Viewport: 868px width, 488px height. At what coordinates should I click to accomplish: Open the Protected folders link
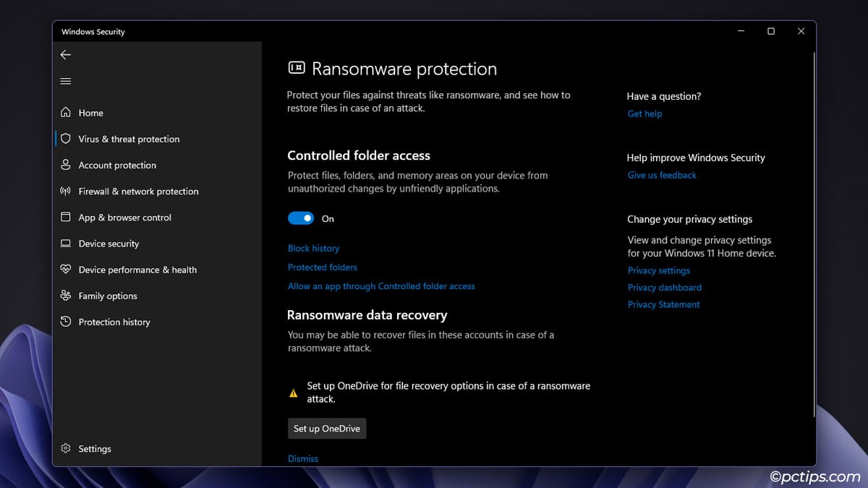click(x=323, y=267)
